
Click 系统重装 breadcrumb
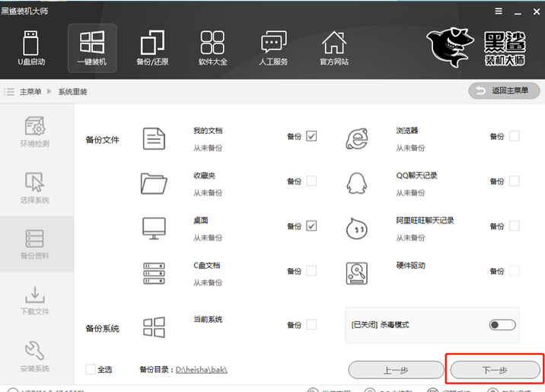pyautogui.click(x=72, y=92)
